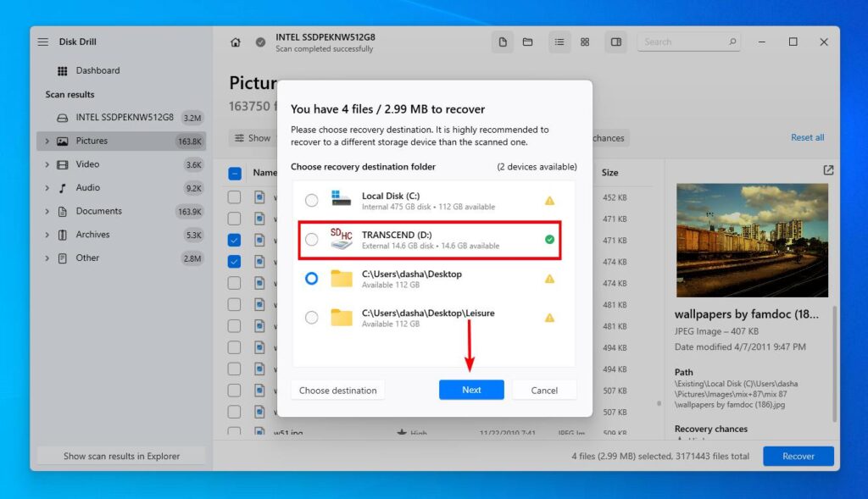The image size is (868, 499).
Task: Open the preview in external window icon
Action: click(x=827, y=169)
